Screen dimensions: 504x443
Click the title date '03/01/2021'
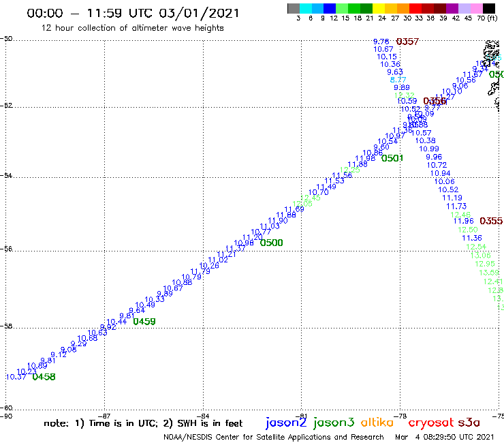click(200, 13)
